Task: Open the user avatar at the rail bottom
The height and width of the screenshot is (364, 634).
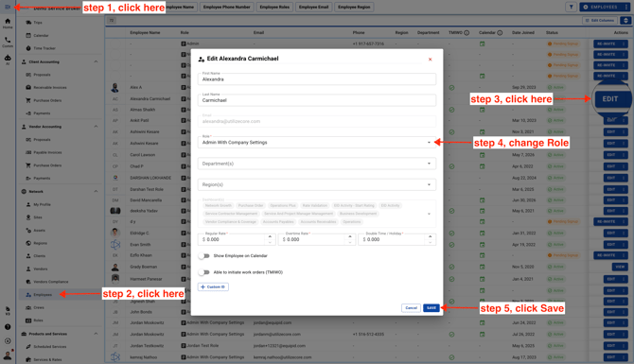Action: pyautogui.click(x=8, y=355)
